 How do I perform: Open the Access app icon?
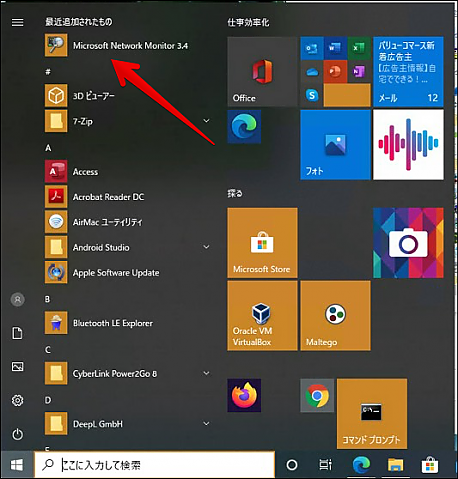click(x=56, y=171)
